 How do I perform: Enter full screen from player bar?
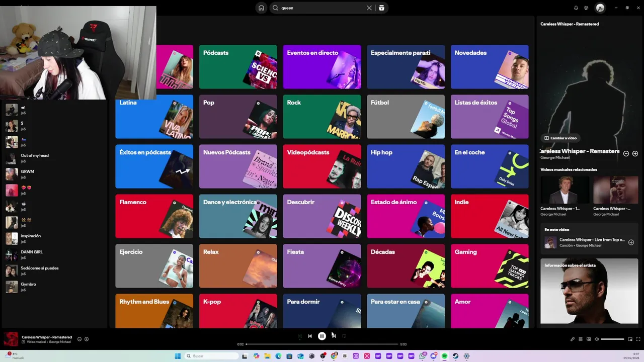point(638,339)
